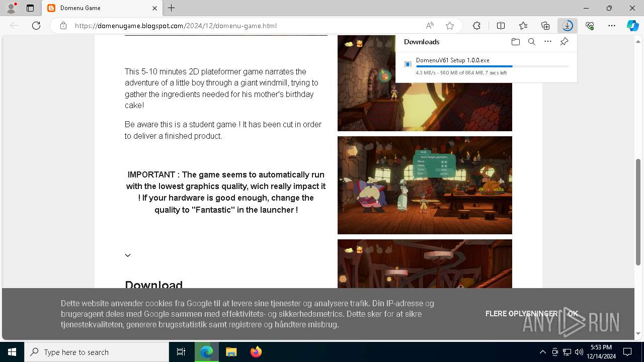
Task: Expand the chevron above Download heading
Action: click(128, 255)
